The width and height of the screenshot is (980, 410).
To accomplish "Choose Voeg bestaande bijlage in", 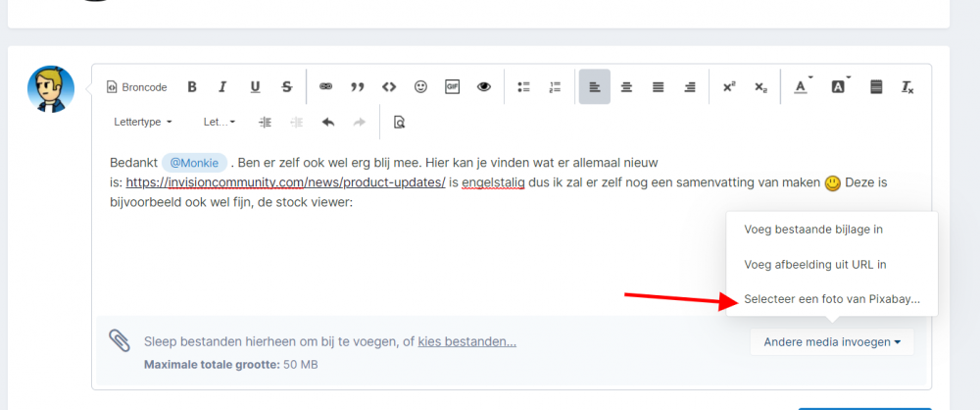I will click(x=813, y=230).
